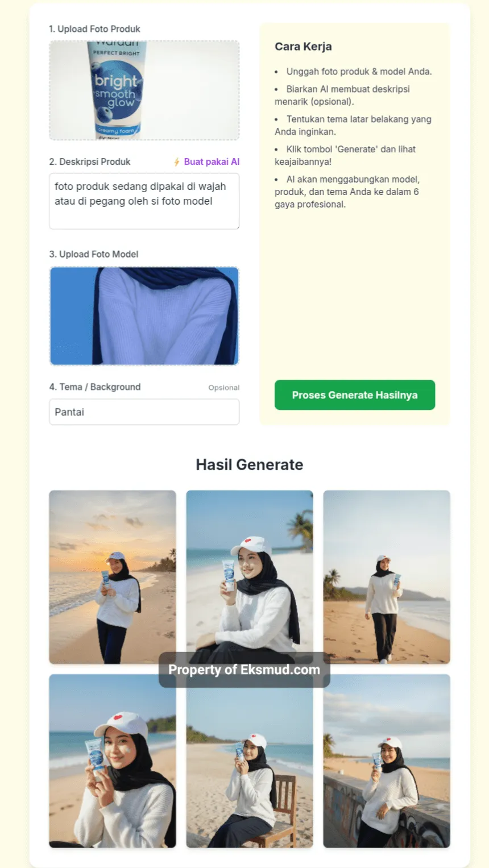Click the product photo upload area
Image resolution: width=489 pixels, height=868 pixels.
pos(144,90)
